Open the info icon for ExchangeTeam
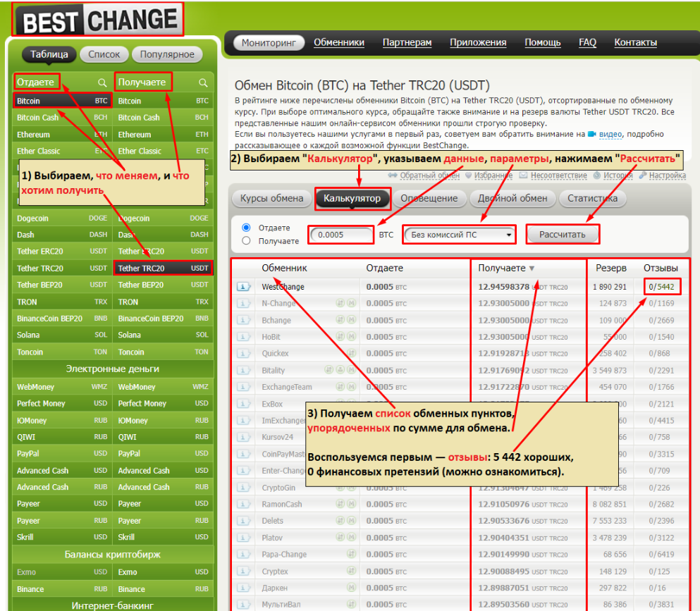The width and height of the screenshot is (700, 611). [243, 387]
